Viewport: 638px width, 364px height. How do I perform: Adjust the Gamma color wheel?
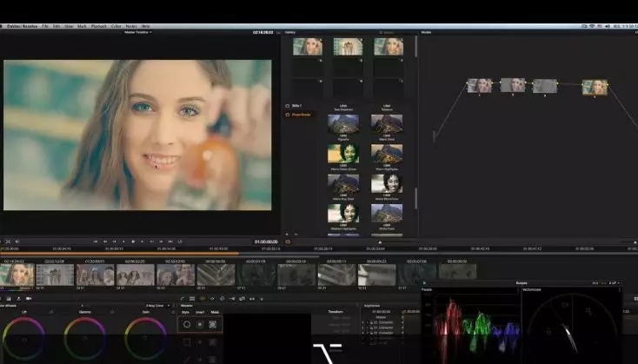coord(84,339)
